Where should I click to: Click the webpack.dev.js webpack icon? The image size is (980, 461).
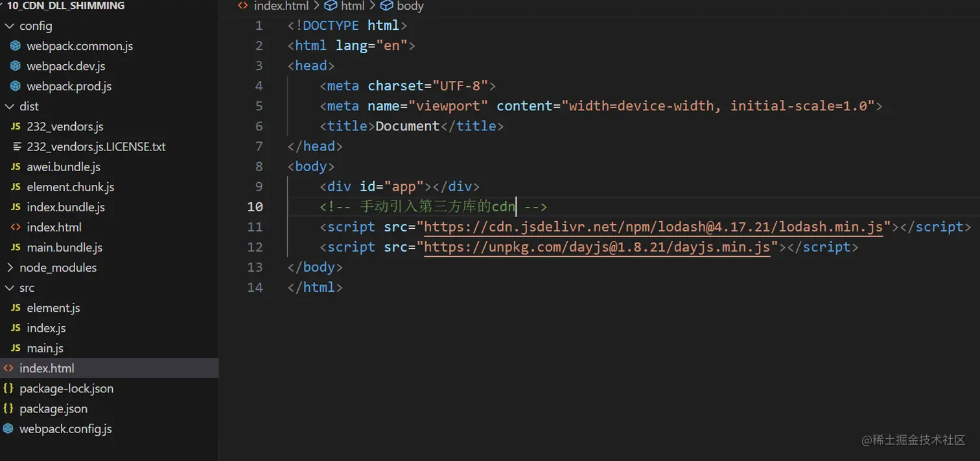pos(16,66)
